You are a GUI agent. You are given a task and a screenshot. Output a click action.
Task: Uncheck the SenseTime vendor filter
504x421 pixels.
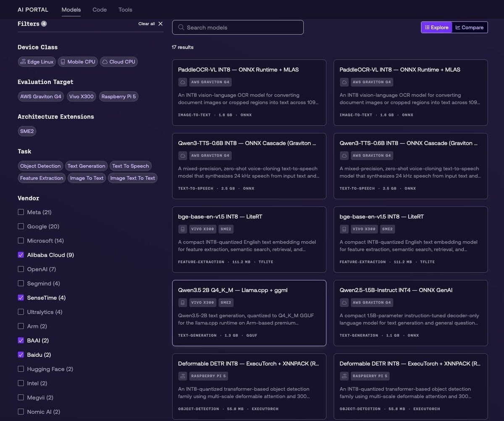pyautogui.click(x=21, y=298)
